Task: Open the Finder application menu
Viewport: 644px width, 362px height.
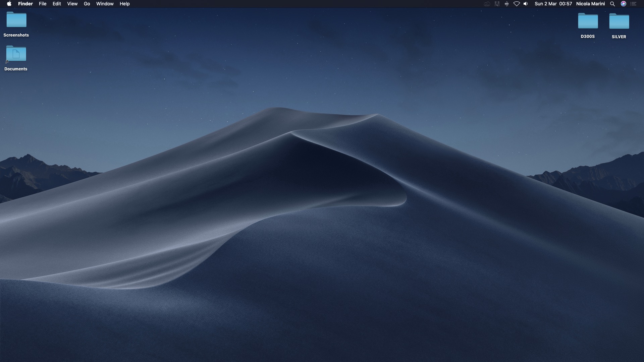Action: (25, 4)
